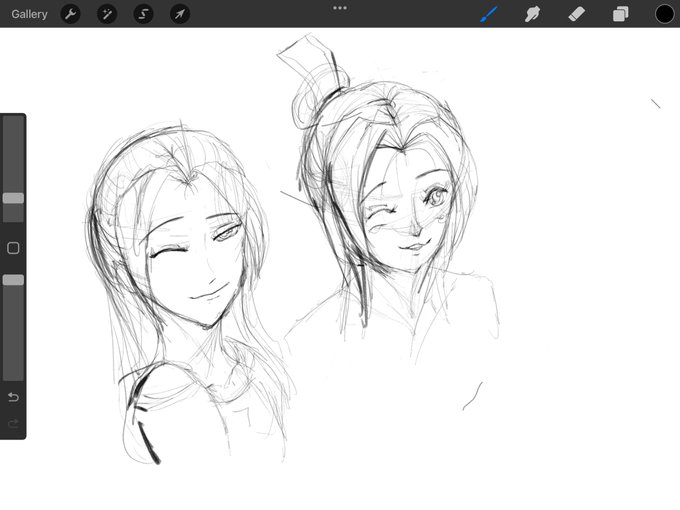
Task: Click the brush opacity slider handle
Action: [x=13, y=280]
